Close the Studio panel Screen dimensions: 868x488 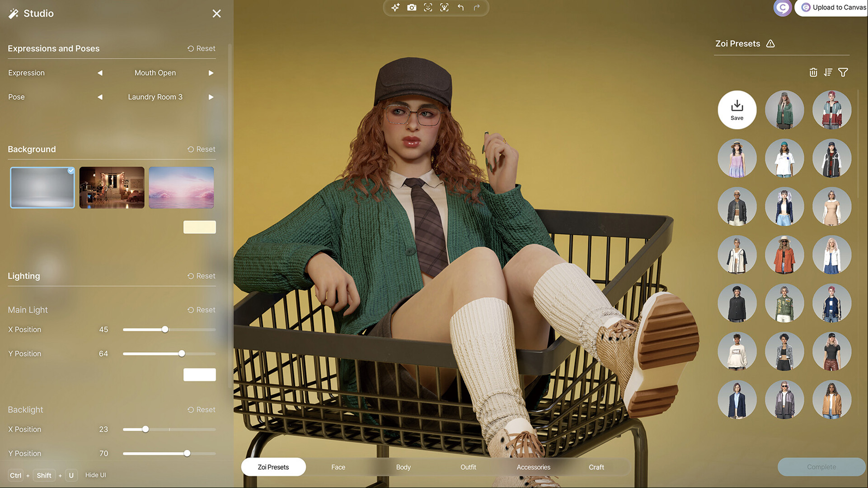coord(217,14)
